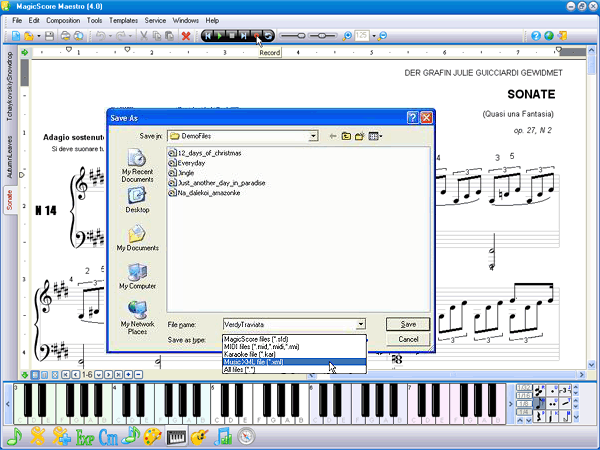Click the blue Cm chord icon

click(108, 437)
